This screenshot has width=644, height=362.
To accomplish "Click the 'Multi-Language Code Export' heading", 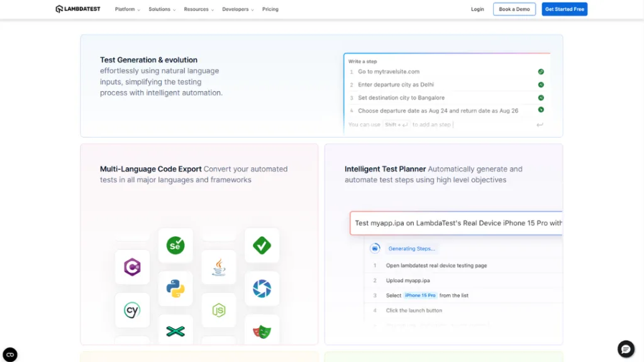I will (151, 169).
